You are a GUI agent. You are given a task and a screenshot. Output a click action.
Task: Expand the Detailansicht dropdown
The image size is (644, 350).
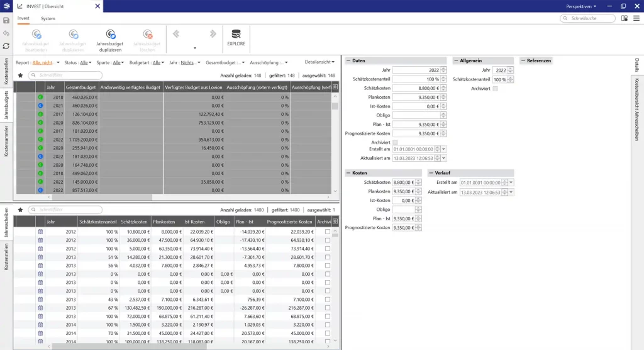tap(320, 63)
